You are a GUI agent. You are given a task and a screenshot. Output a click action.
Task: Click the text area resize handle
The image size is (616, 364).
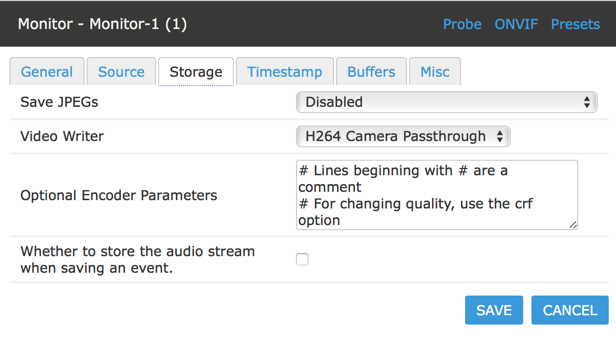coord(573,225)
